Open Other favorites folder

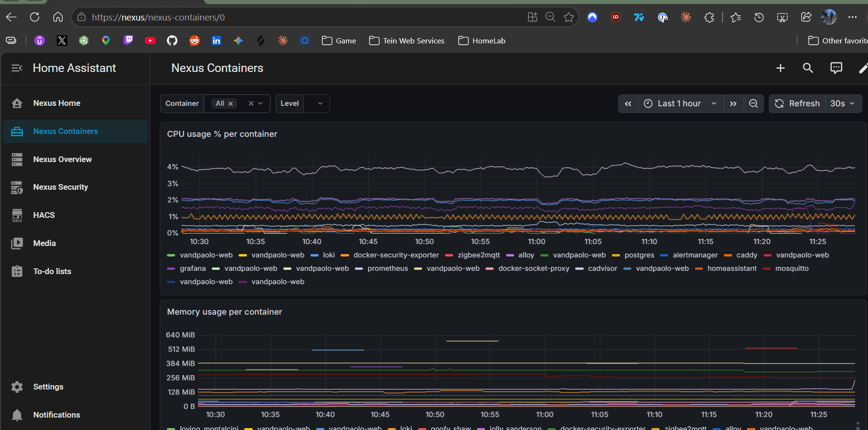[x=837, y=41]
